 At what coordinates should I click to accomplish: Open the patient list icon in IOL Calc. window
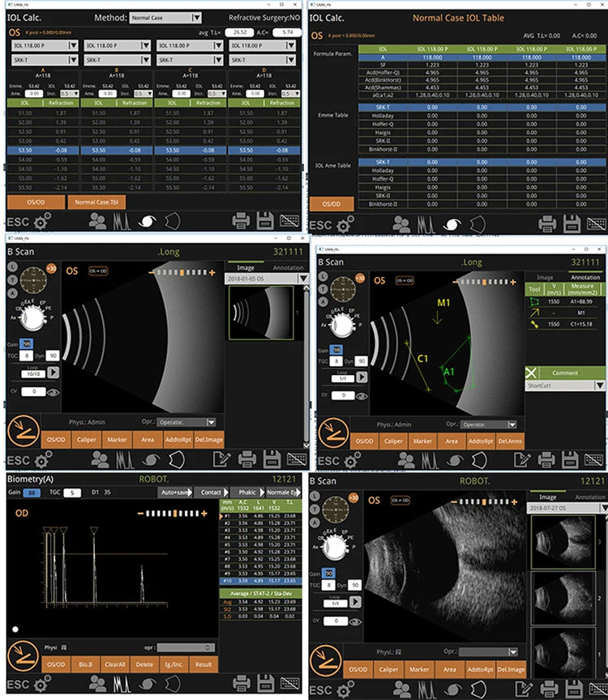(x=99, y=220)
